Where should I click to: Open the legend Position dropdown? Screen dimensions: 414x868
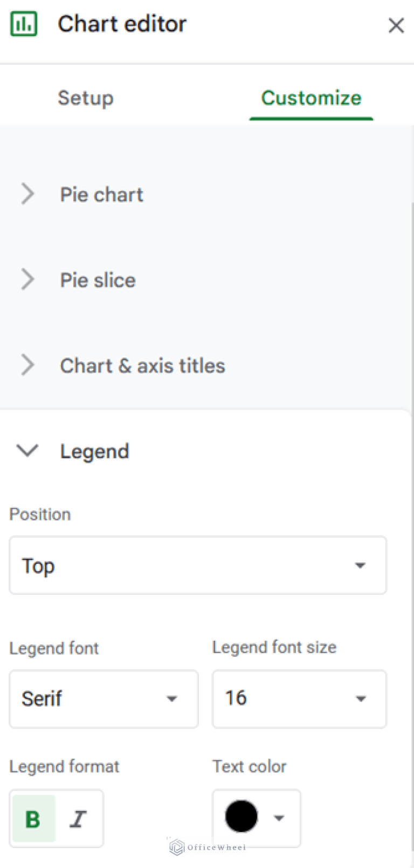(x=198, y=565)
